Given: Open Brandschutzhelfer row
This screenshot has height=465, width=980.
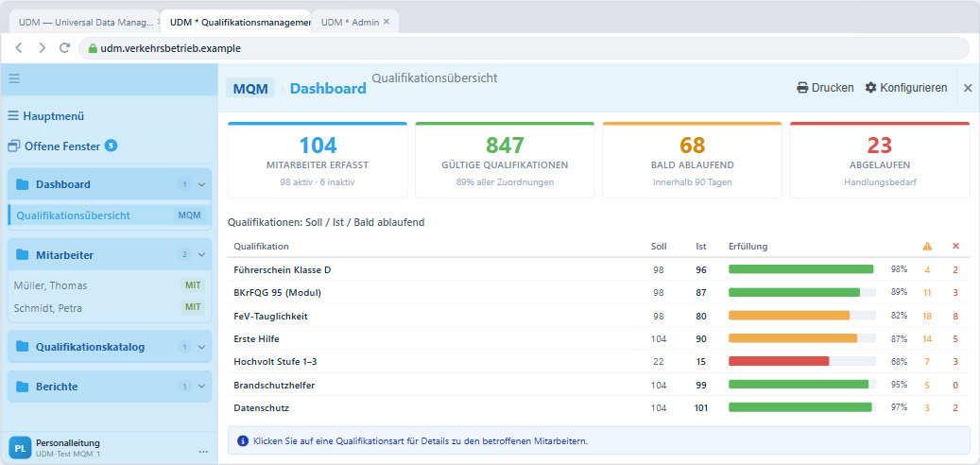Looking at the screenshot, I should 599,385.
